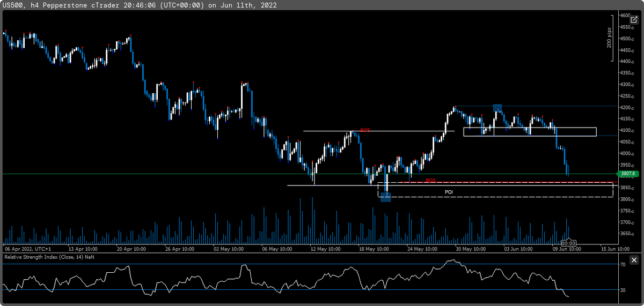Click the current price tag 3907.6

click(x=627, y=174)
